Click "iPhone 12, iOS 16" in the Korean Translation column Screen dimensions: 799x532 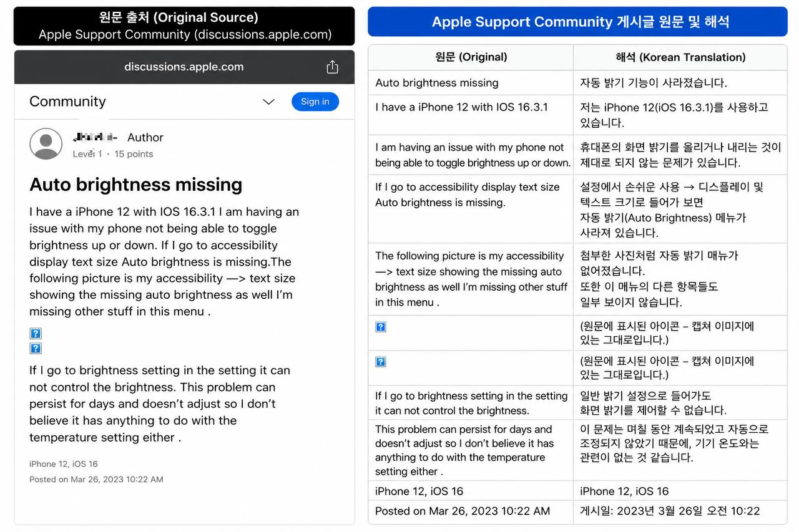point(680,491)
